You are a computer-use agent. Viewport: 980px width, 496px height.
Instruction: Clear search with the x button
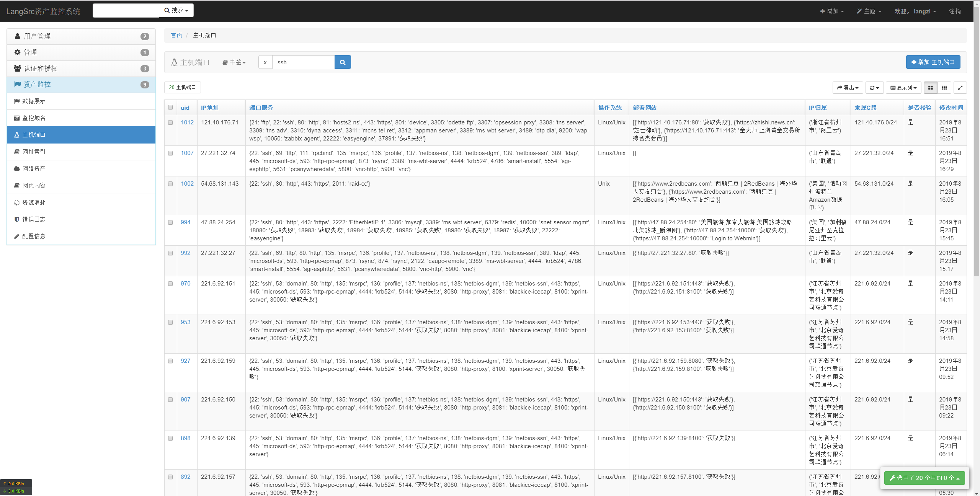coord(265,62)
